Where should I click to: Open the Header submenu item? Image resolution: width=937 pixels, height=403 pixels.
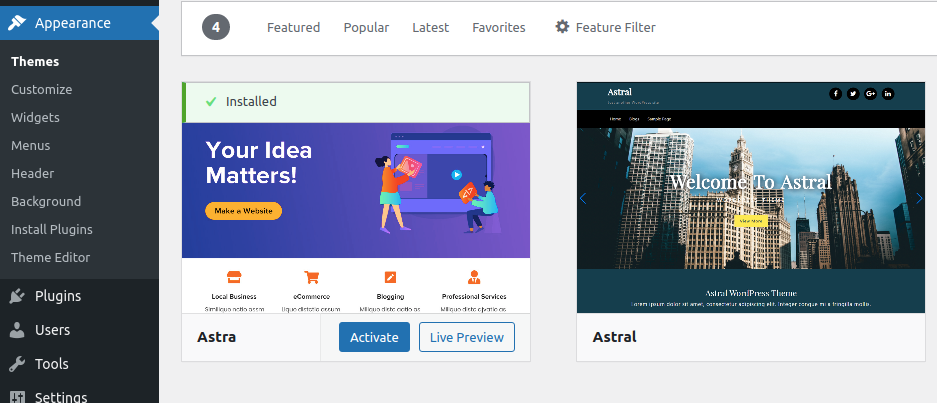[x=32, y=173]
